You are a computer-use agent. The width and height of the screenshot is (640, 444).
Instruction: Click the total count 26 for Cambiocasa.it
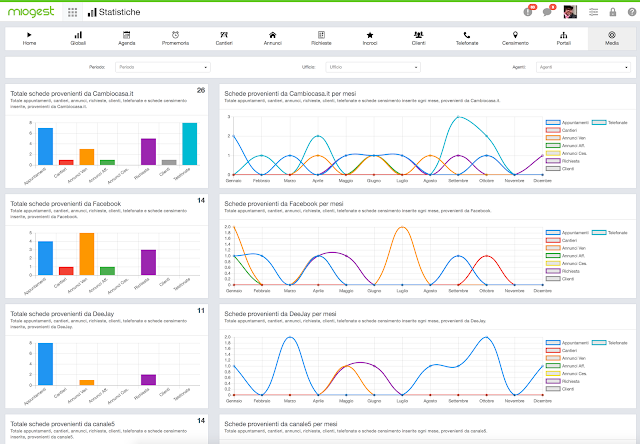click(x=201, y=90)
